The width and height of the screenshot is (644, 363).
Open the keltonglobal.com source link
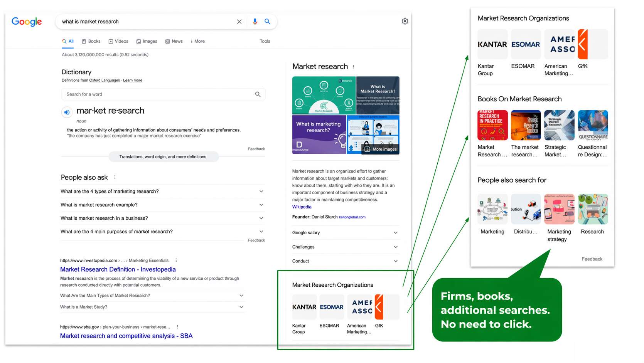[x=352, y=217]
